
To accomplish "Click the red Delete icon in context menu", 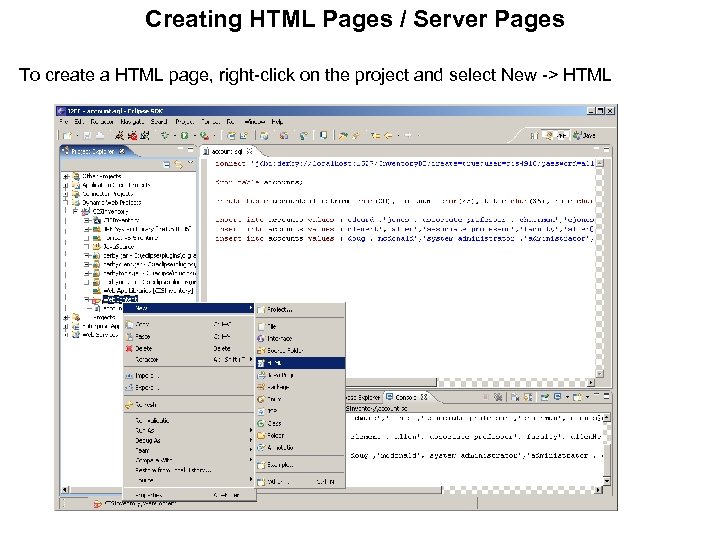I will 129,349.
